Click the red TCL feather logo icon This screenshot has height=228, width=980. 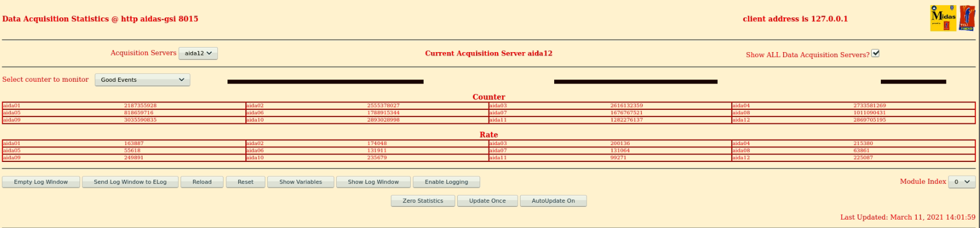[967, 18]
